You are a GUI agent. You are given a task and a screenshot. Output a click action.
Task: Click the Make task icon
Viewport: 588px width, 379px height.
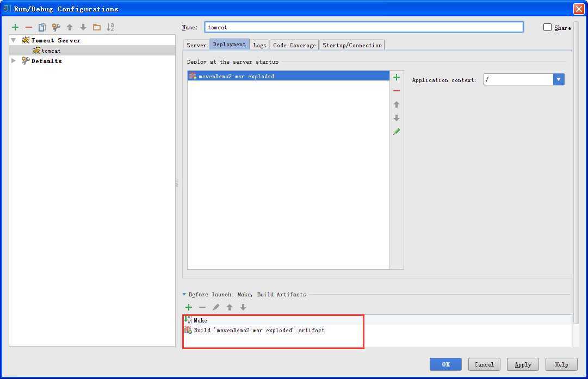[x=188, y=320]
